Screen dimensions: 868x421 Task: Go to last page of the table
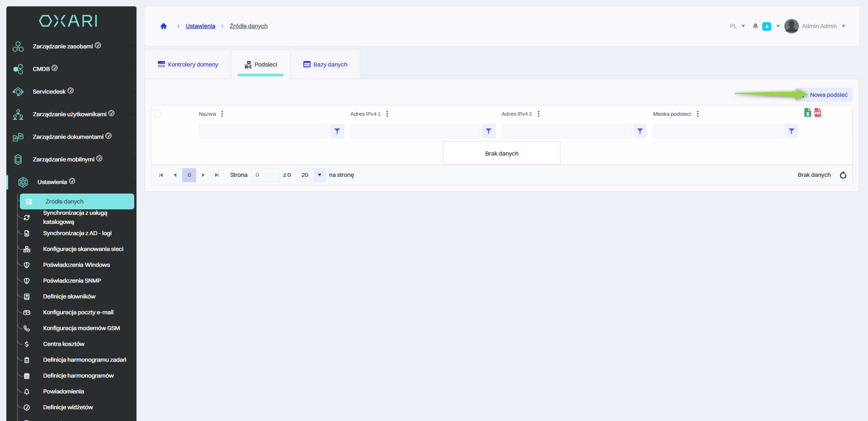[x=217, y=175]
